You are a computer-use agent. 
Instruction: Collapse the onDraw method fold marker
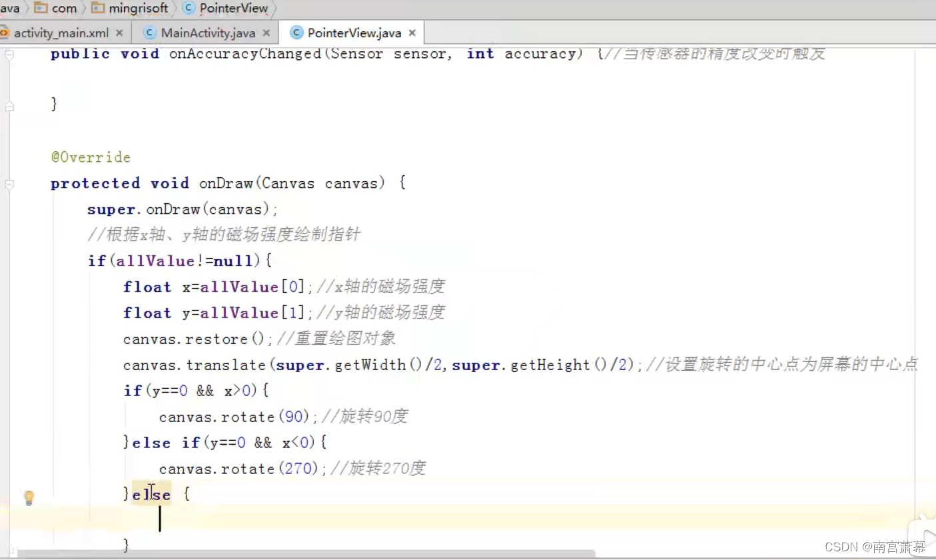coord(9,184)
